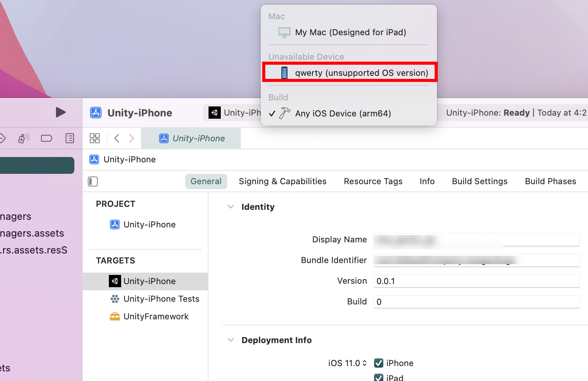Open the debug navigator spray-can icon
This screenshot has width=588, height=381.
[x=24, y=138]
